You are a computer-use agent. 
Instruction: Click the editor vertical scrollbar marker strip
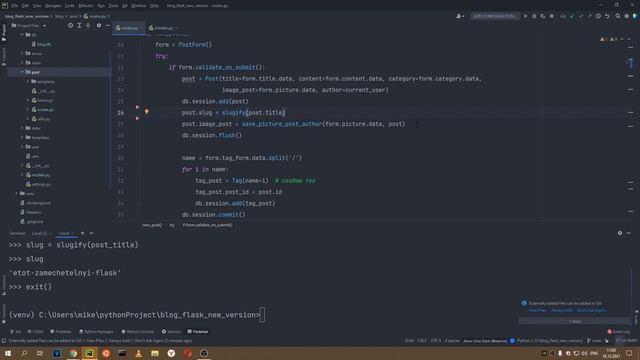(631, 131)
